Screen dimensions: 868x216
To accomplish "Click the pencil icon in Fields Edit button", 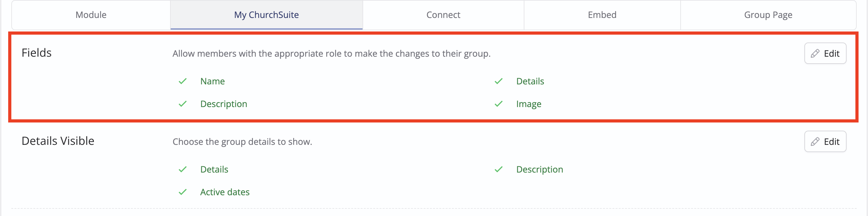I will click(x=815, y=53).
